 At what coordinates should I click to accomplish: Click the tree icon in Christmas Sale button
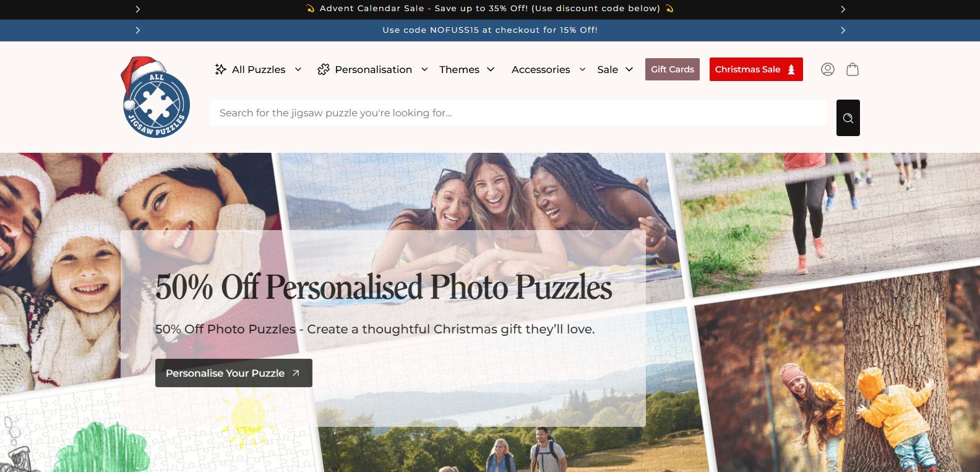click(x=791, y=69)
